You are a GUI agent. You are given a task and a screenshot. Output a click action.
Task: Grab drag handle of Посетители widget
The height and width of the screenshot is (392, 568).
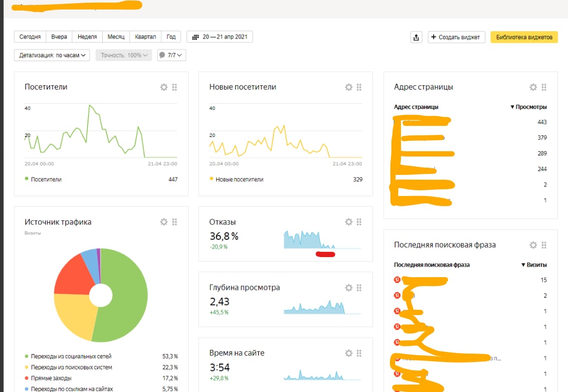(174, 87)
